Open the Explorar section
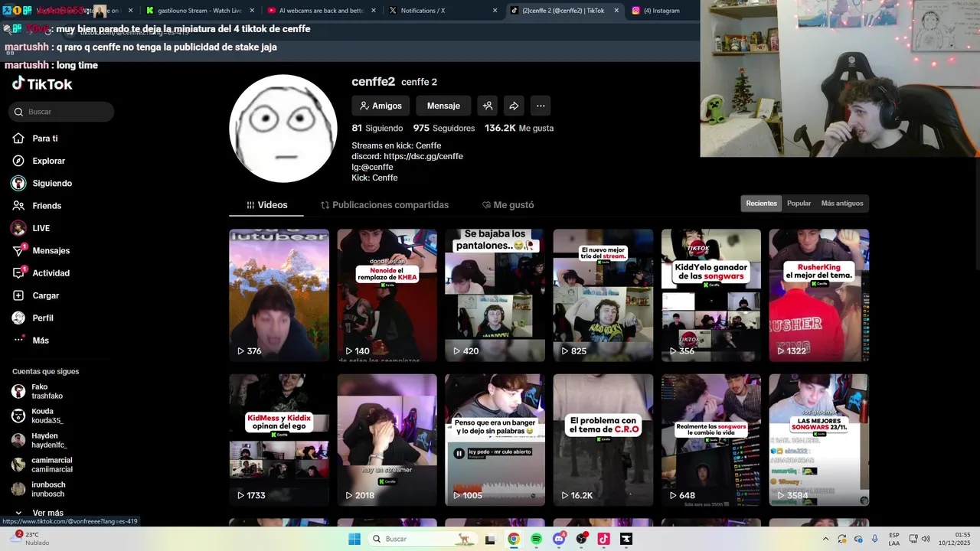 pyautogui.click(x=48, y=161)
